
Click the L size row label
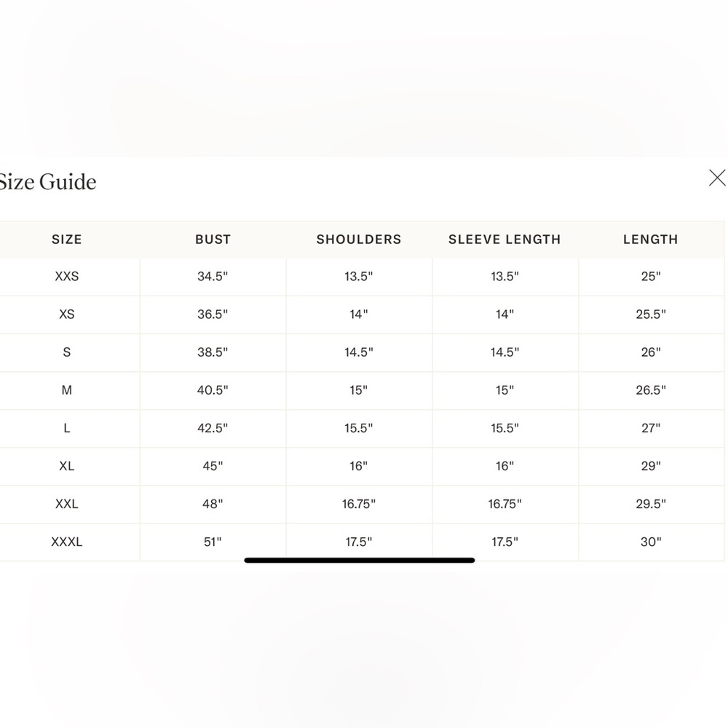67,428
